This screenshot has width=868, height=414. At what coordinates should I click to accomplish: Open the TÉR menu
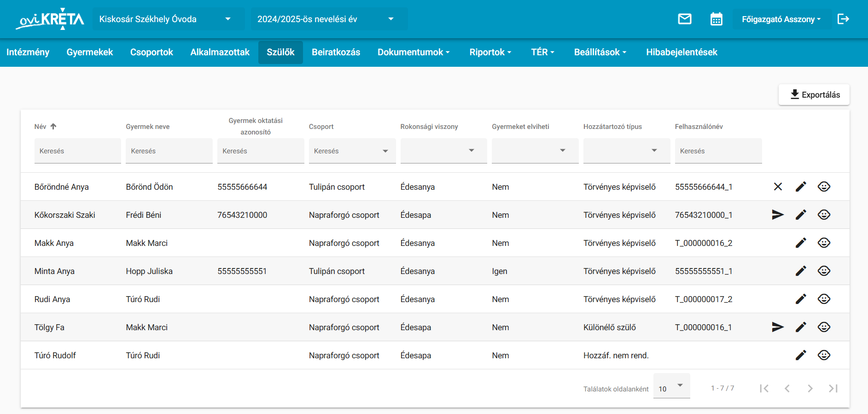tap(542, 52)
